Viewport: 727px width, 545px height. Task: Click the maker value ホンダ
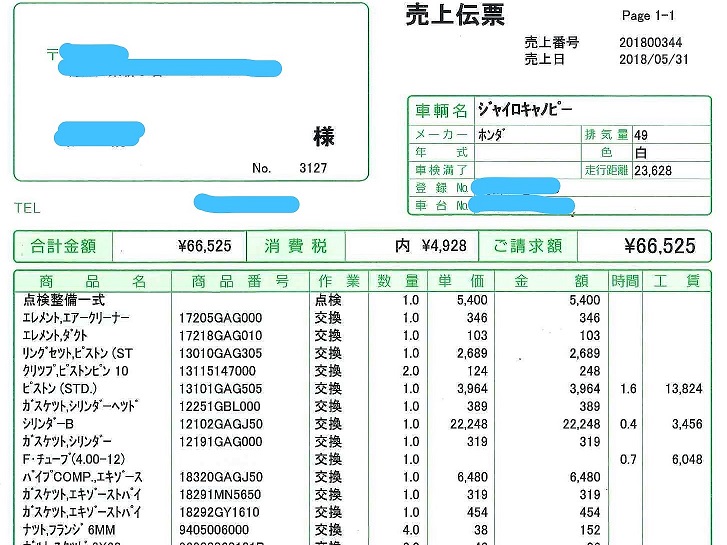(x=491, y=135)
